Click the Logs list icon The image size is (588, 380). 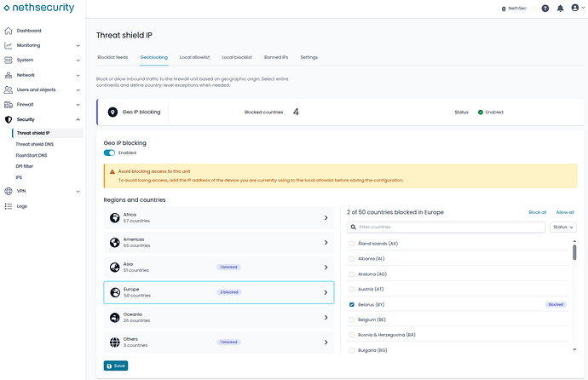(9, 206)
